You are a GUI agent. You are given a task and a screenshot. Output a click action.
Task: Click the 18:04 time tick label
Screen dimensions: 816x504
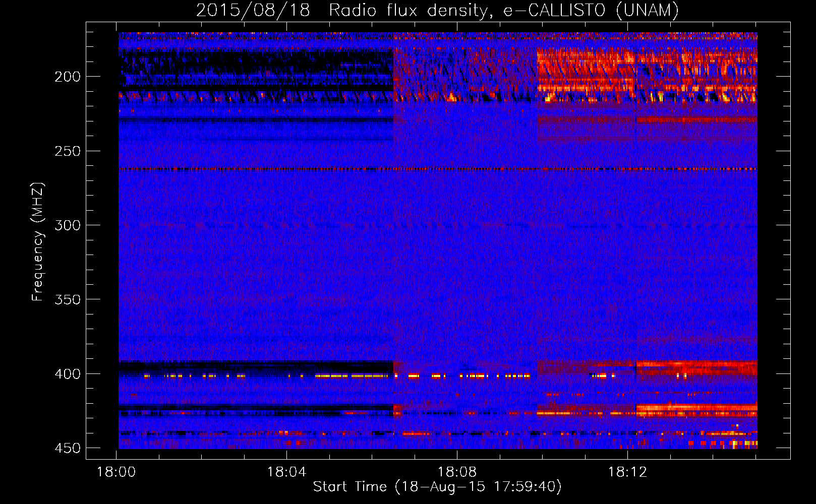287,472
